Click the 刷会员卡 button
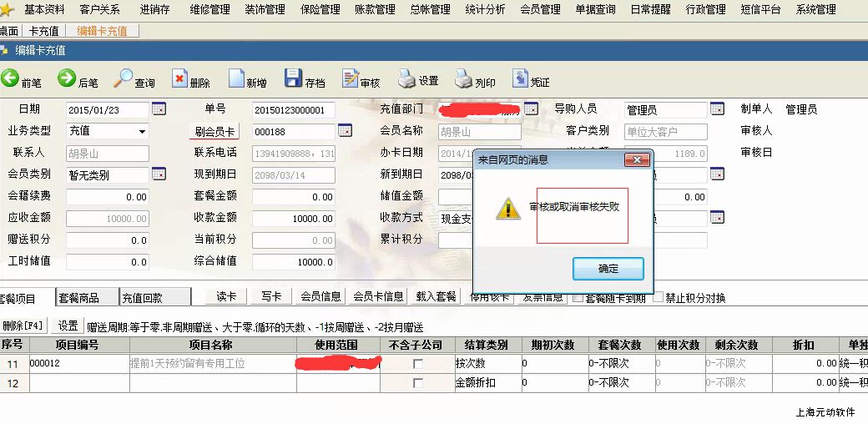Screen dimensions: 868x424 point(216,132)
